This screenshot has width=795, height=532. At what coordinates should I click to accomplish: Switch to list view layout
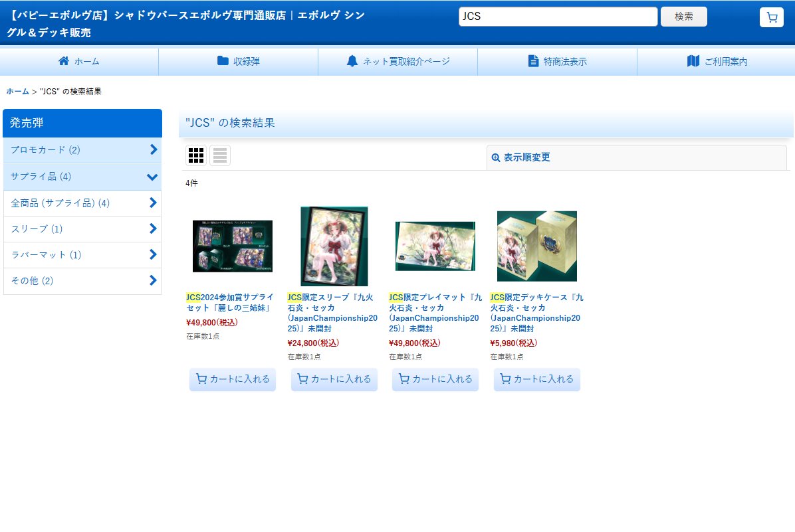click(220, 155)
